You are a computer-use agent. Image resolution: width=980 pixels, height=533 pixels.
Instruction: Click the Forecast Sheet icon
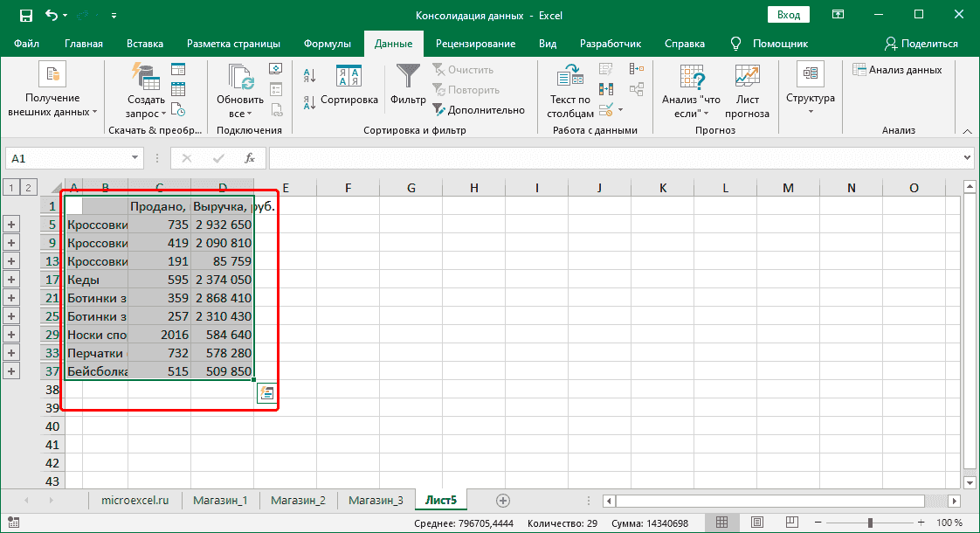click(x=747, y=77)
